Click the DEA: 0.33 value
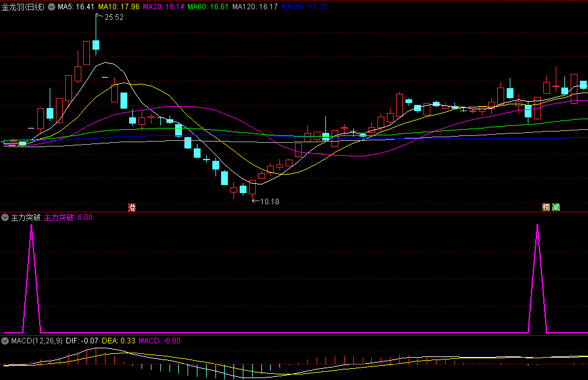The height and width of the screenshot is (380, 588). pyautogui.click(x=119, y=341)
